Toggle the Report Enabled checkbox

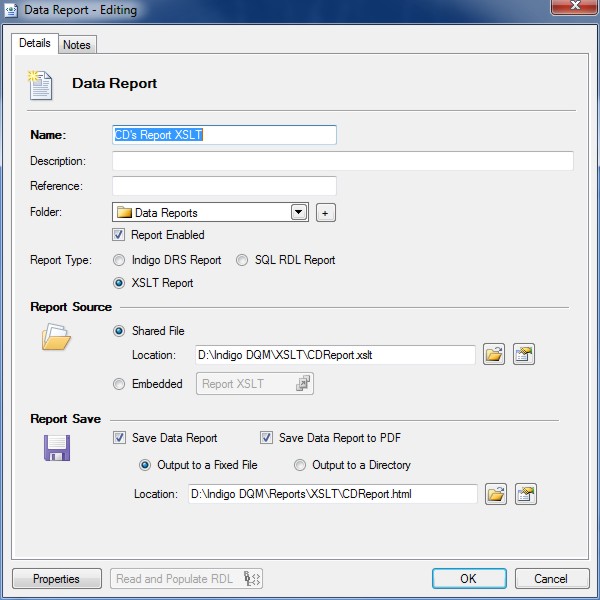120,235
